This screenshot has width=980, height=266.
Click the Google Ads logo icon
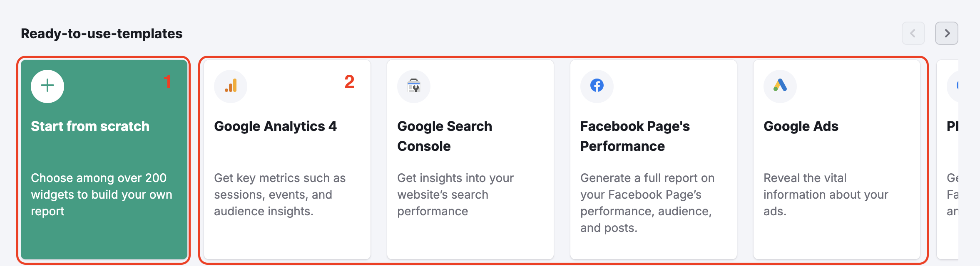click(x=780, y=86)
